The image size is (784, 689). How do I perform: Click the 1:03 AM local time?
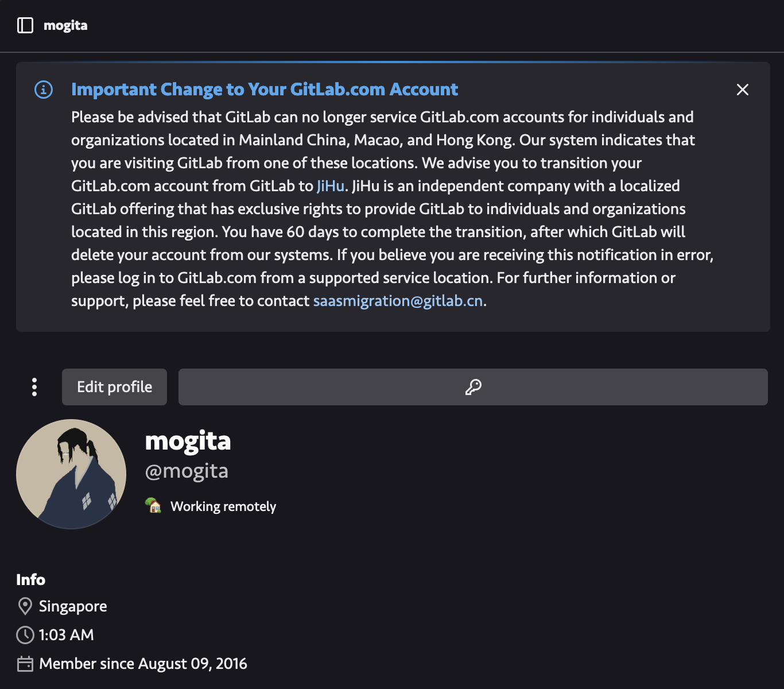pos(67,635)
